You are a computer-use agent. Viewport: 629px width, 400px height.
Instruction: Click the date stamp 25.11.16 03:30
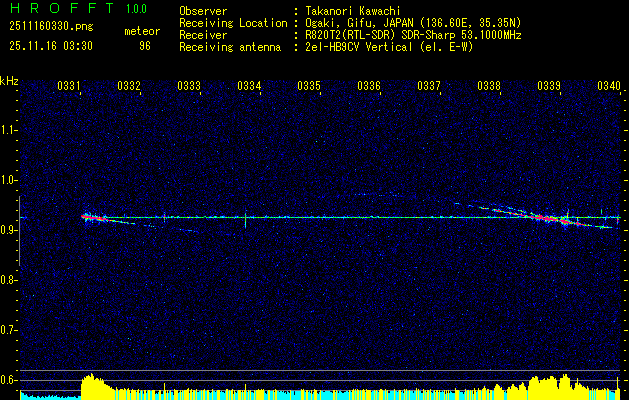coord(51,46)
